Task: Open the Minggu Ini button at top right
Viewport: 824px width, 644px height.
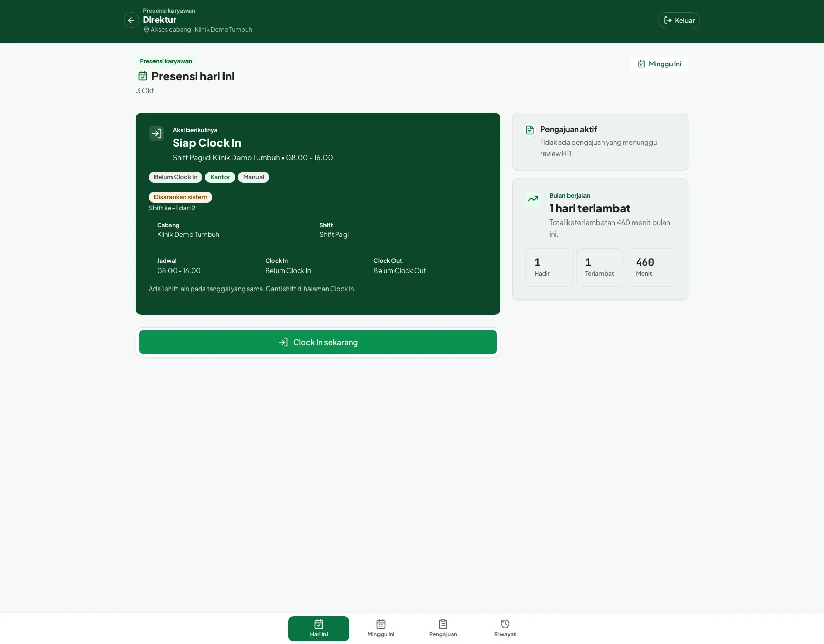Action: pyautogui.click(x=659, y=64)
